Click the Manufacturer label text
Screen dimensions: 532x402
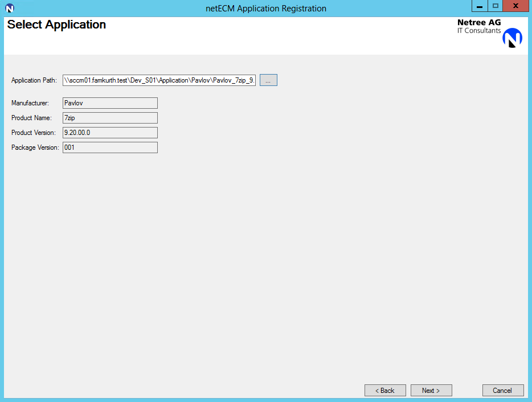(x=30, y=103)
